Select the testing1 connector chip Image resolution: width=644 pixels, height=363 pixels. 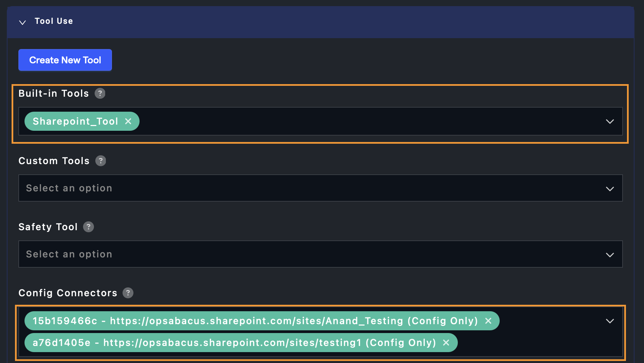pyautogui.click(x=234, y=343)
